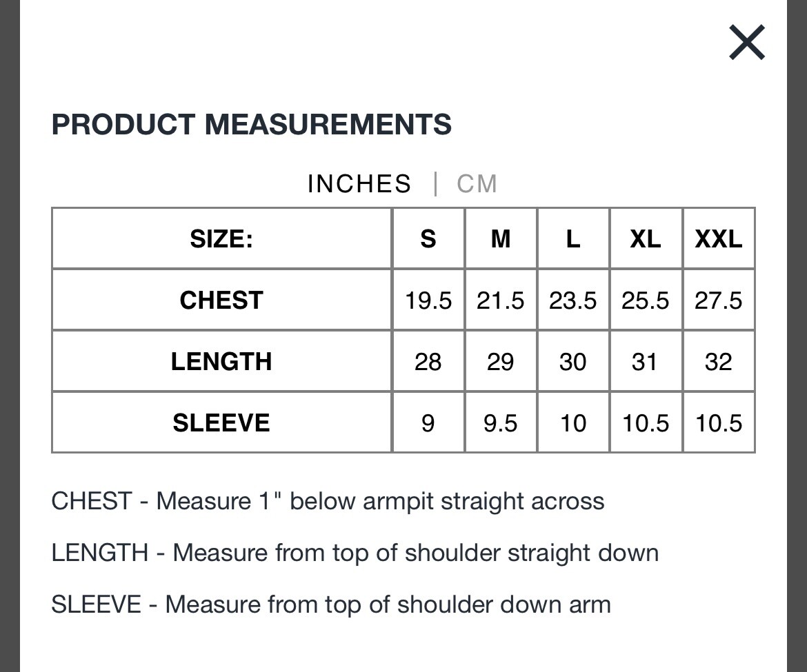Click the 30 length value for L
The width and height of the screenshot is (807, 672).
point(572,362)
